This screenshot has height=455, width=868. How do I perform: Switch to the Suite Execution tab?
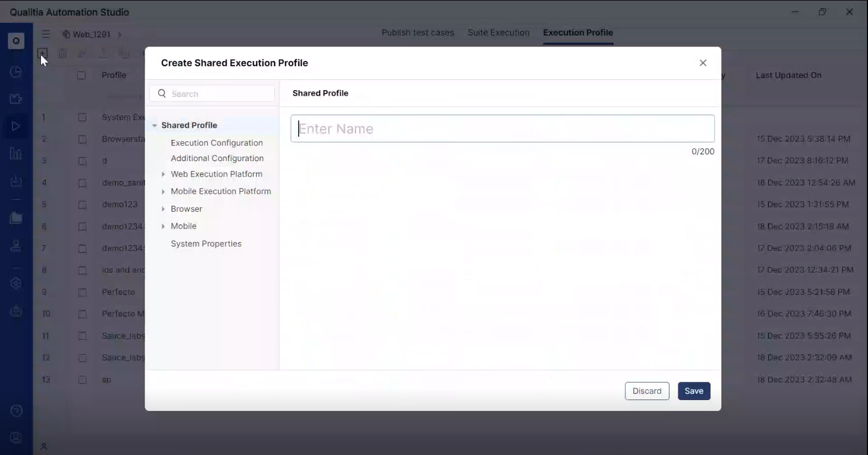pyautogui.click(x=498, y=33)
